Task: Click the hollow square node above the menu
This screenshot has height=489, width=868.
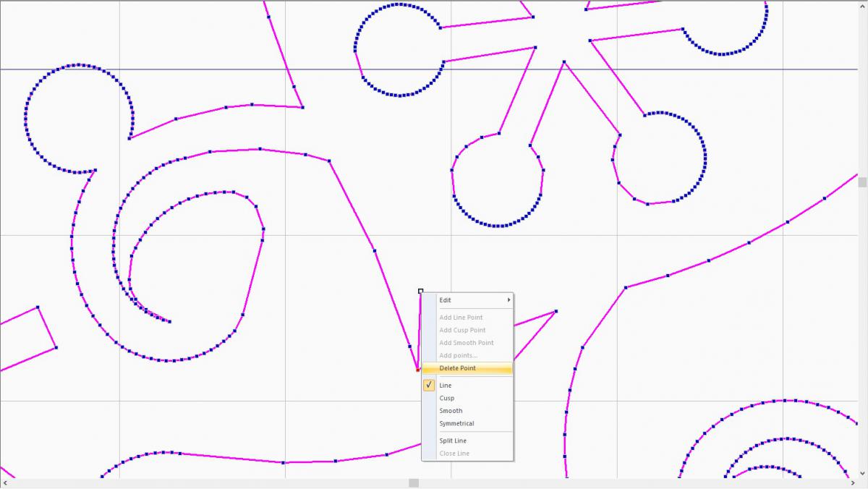Action: point(421,292)
